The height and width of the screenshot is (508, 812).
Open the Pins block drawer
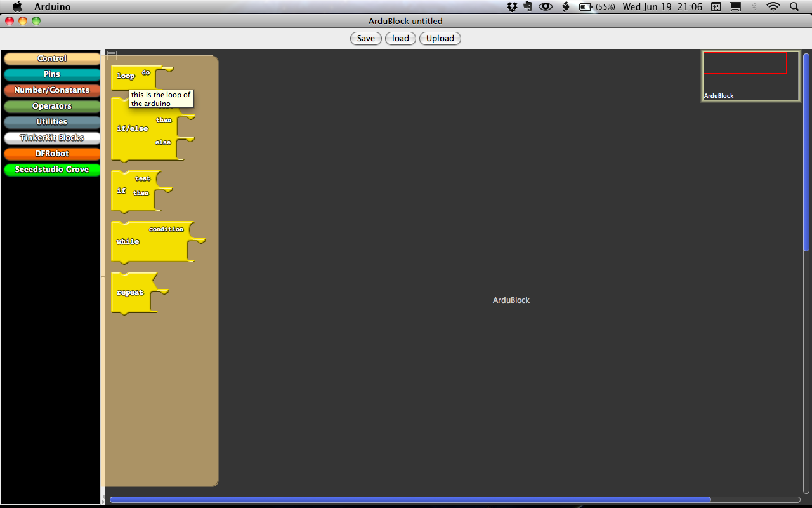tap(52, 74)
